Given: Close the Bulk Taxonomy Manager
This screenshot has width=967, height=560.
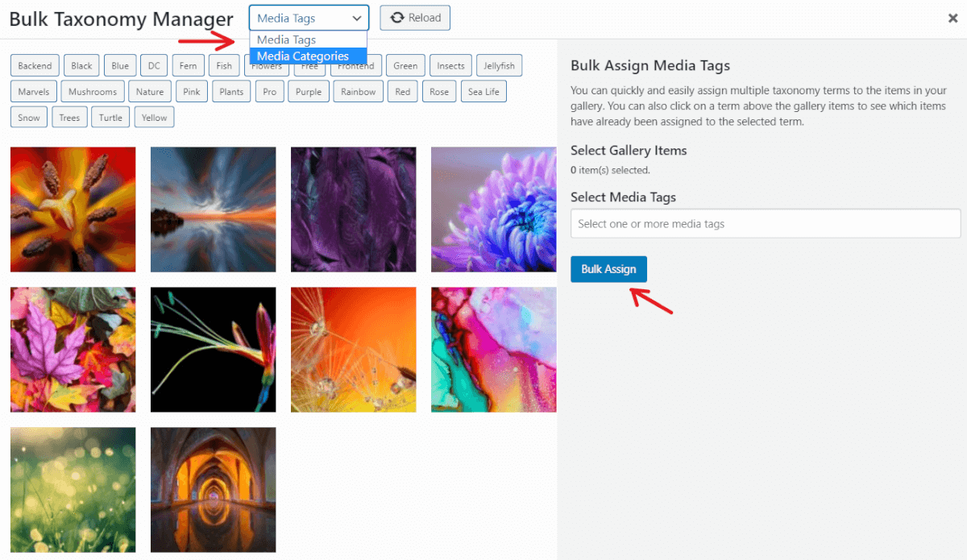Looking at the screenshot, I should [952, 18].
